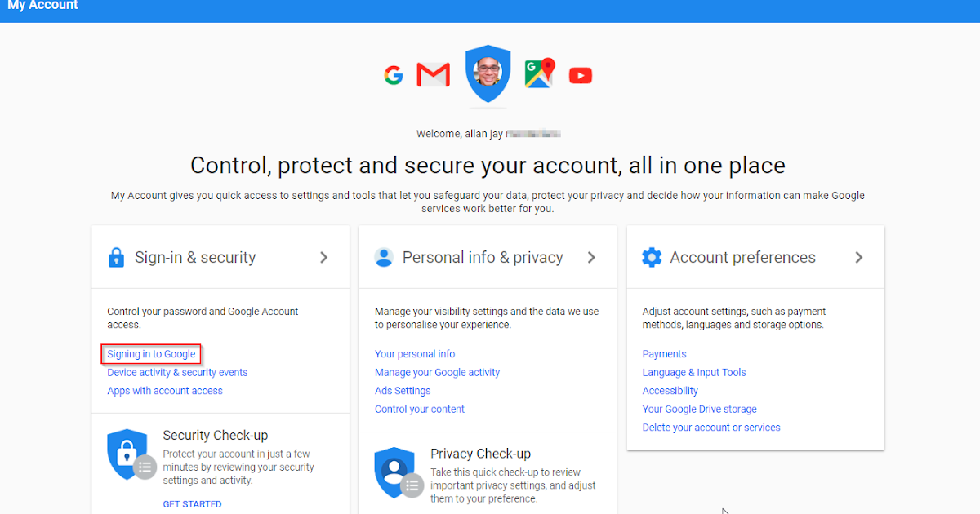Click the person icon on Personal info & privacy
This screenshot has height=514, width=980.
[x=384, y=256]
